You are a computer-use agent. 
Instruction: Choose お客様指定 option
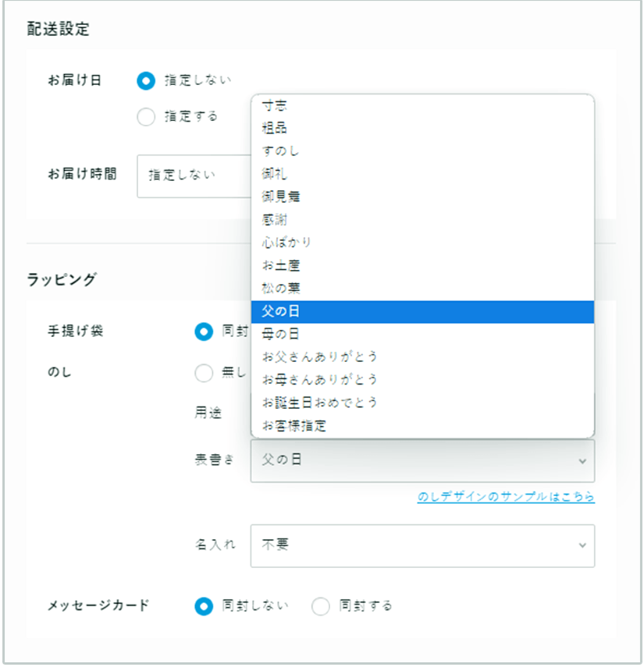[x=422, y=425]
